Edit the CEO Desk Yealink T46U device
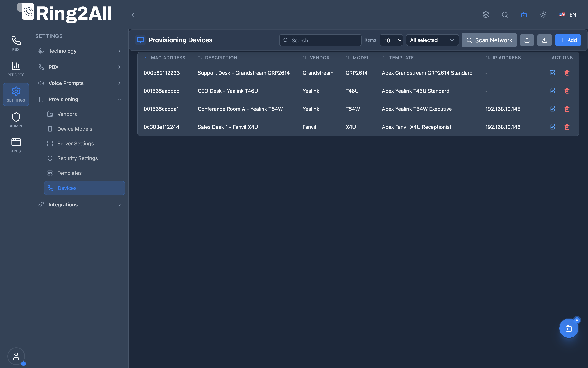Screen dimensions: 588x368 [552, 91]
